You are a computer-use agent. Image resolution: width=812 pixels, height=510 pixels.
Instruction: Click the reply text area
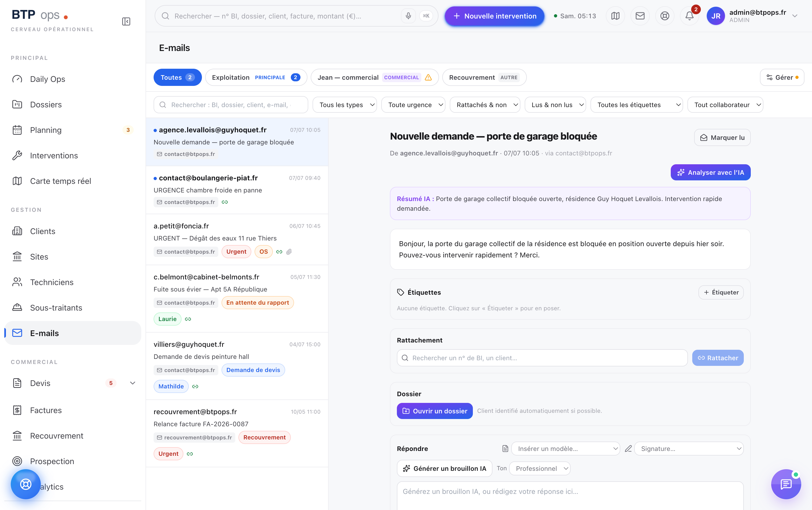(x=570, y=496)
